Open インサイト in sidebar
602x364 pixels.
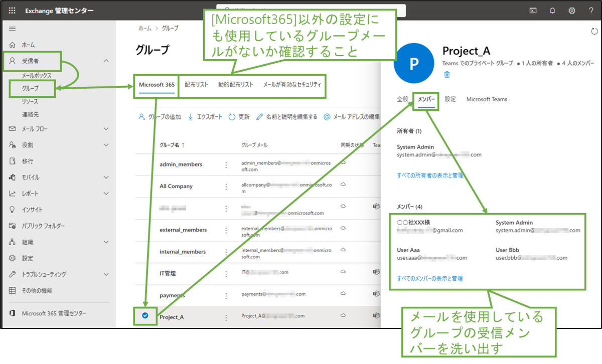(x=32, y=210)
